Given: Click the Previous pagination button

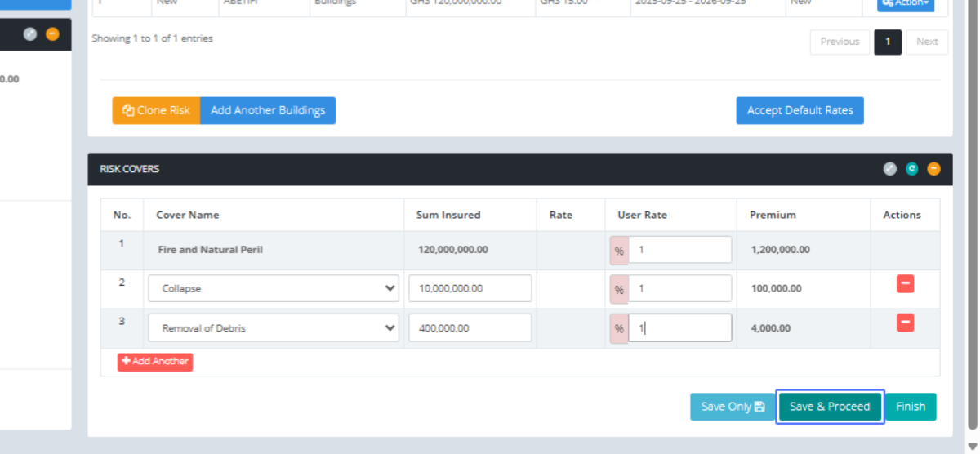Looking at the screenshot, I should tap(840, 42).
